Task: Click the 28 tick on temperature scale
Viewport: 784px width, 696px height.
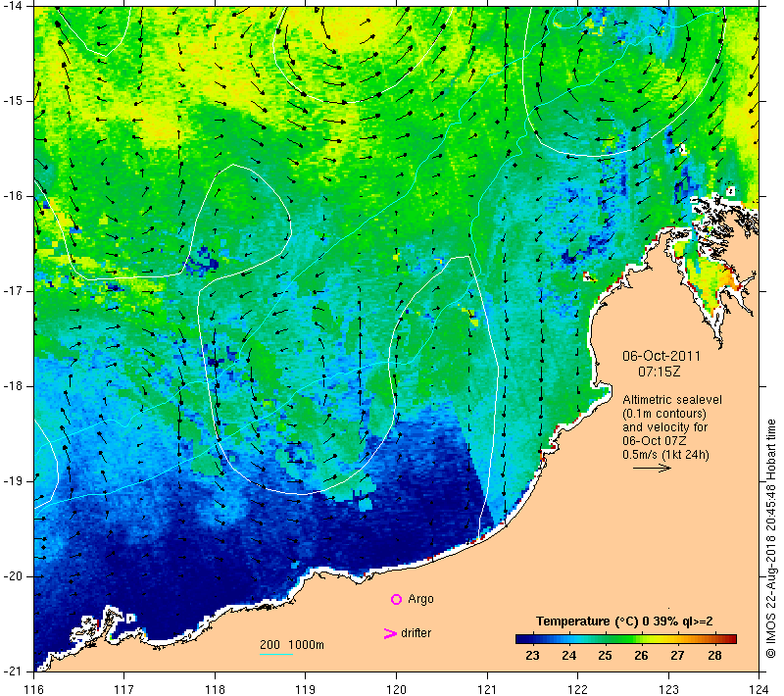Action: click(714, 656)
